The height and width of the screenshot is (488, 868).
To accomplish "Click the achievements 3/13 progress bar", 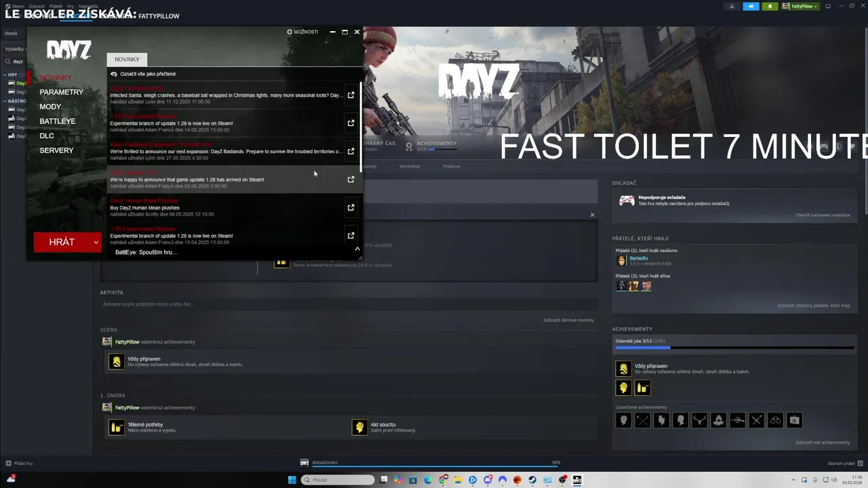I will pos(734,348).
